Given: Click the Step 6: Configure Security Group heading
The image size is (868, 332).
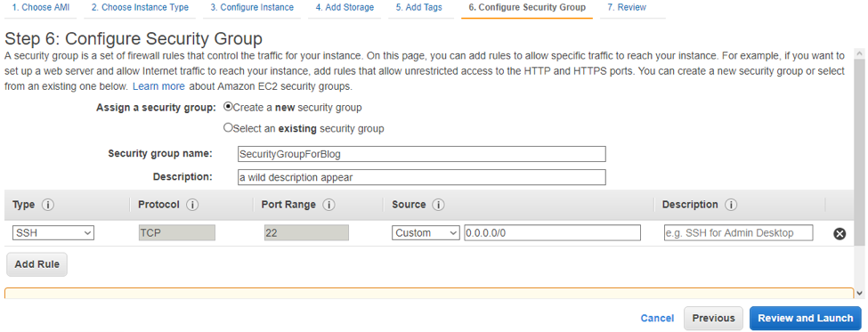Looking at the screenshot, I should click(134, 39).
